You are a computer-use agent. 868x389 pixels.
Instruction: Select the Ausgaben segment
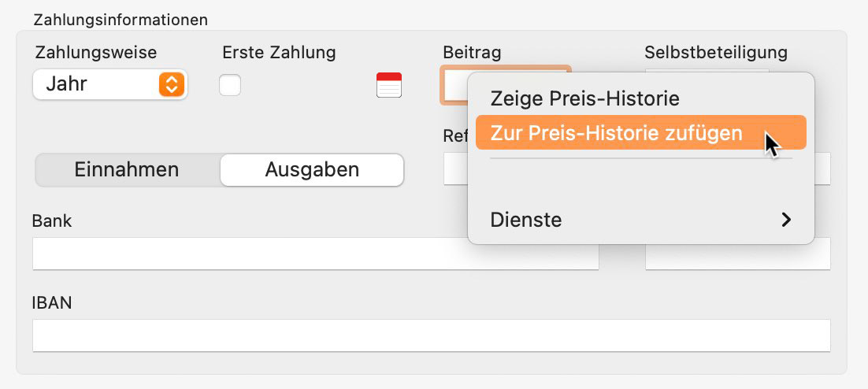coord(312,170)
